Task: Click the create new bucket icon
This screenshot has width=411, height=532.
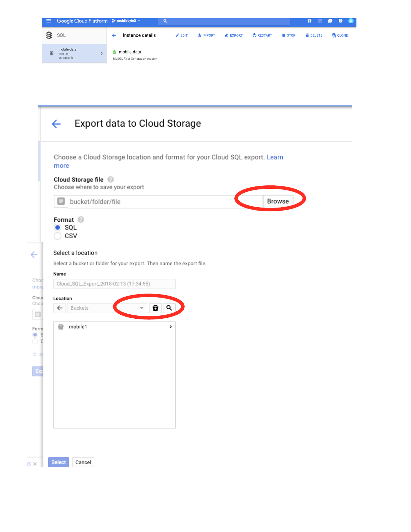Action: 155,308
